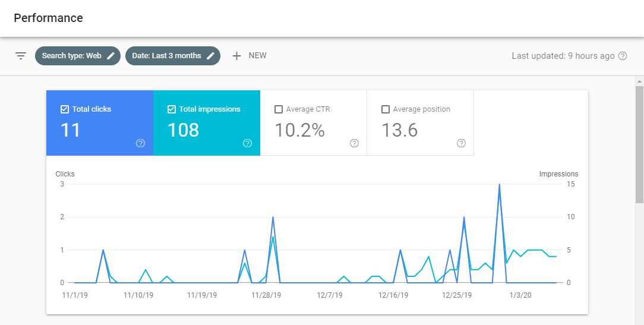Uncheck the Total impressions checkbox
Viewport: 644px width, 325px height.
[172, 109]
